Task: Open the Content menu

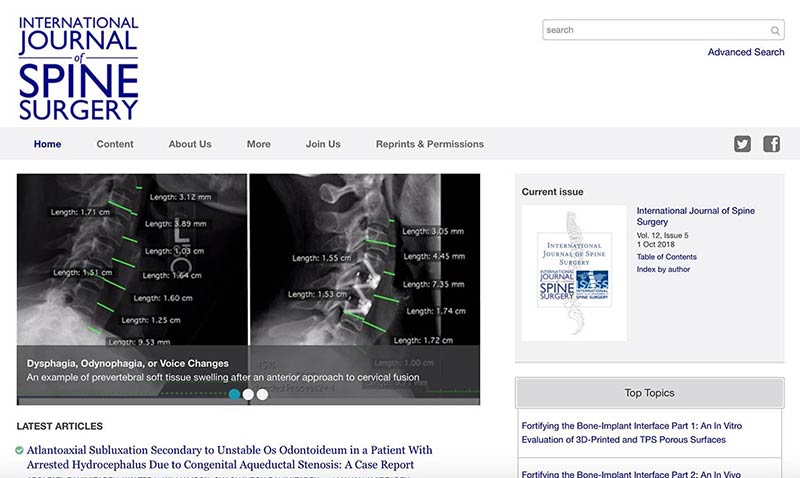Action: click(115, 144)
